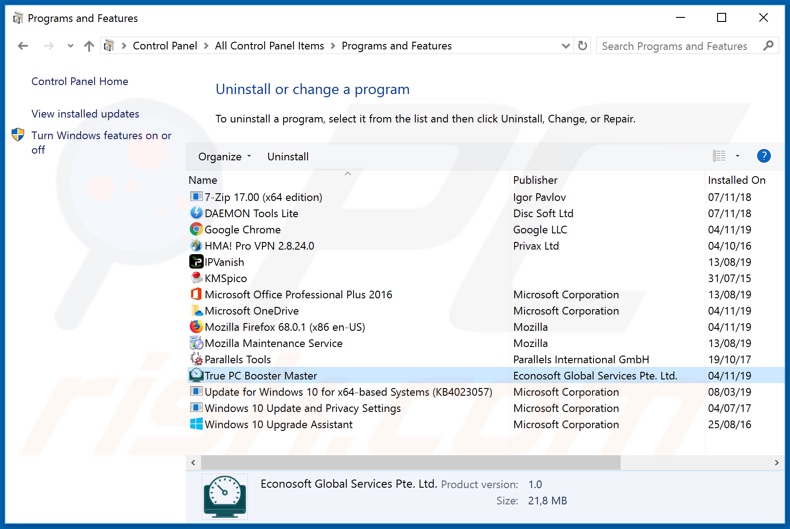This screenshot has width=790, height=529.
Task: Click the HMA! Pro VPN icon
Action: [196, 245]
